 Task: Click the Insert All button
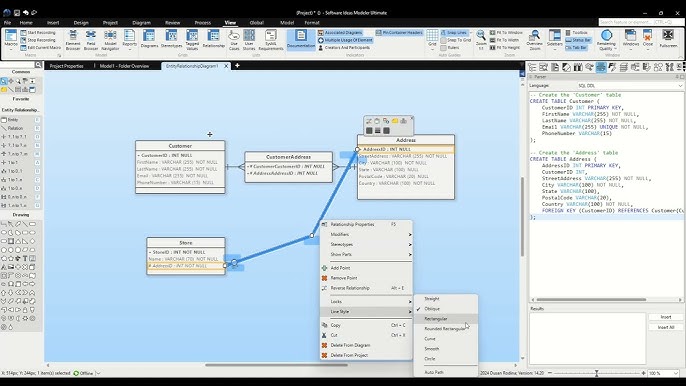(665, 327)
